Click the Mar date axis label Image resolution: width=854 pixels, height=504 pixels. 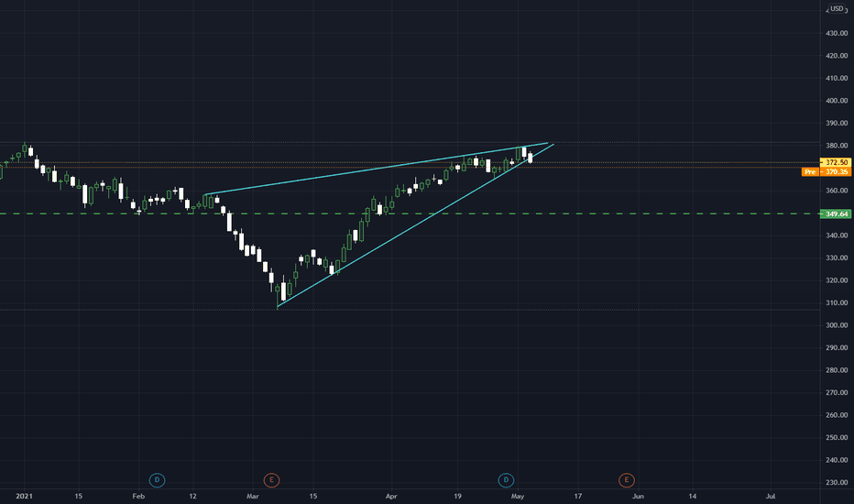pyautogui.click(x=252, y=497)
